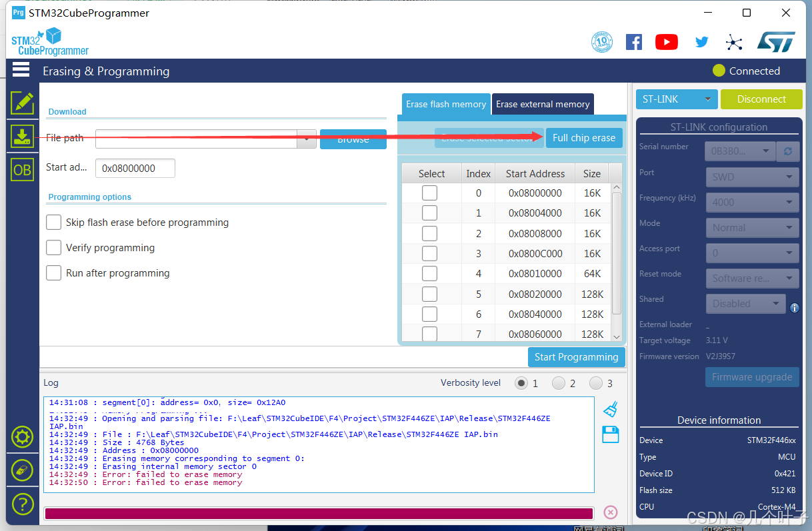Image resolution: width=812 pixels, height=531 pixels.
Task: Set verbosity level to 3
Action: [x=596, y=383]
